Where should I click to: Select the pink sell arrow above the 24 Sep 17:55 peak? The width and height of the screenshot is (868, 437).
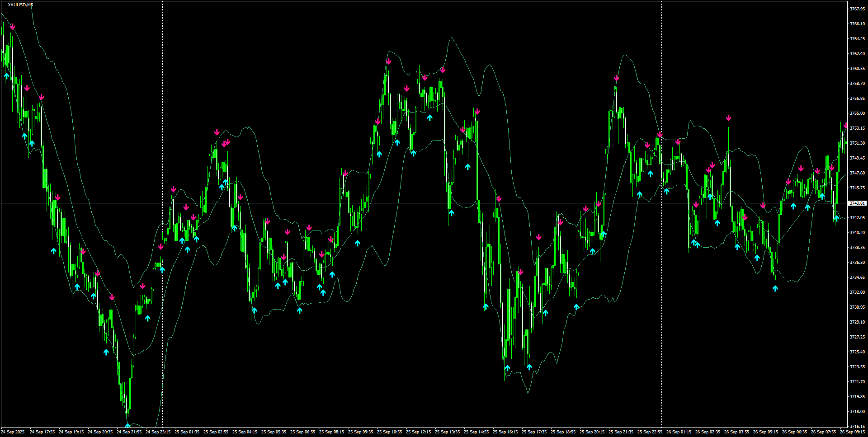coord(42,96)
